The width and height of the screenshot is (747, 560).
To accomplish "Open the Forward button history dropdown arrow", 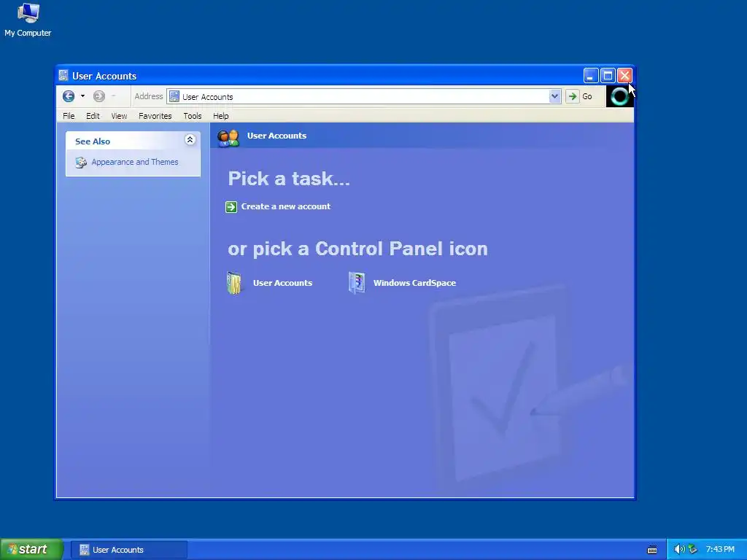I will click(x=113, y=97).
